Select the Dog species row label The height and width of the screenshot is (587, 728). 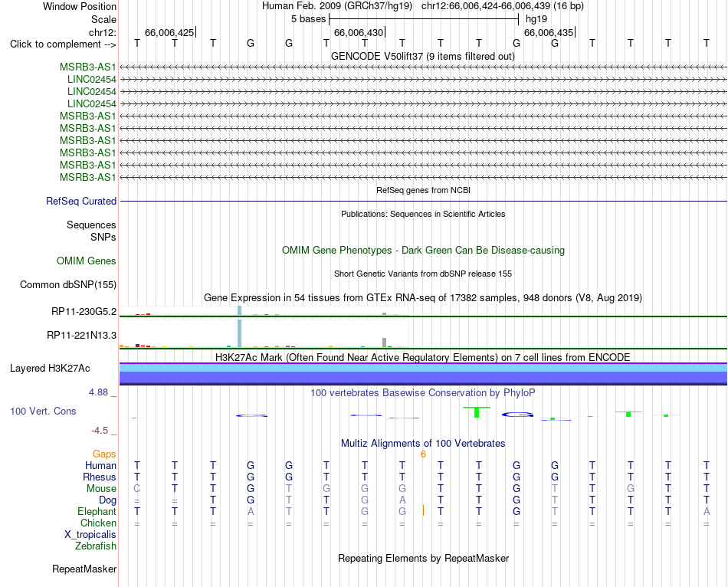(x=107, y=500)
